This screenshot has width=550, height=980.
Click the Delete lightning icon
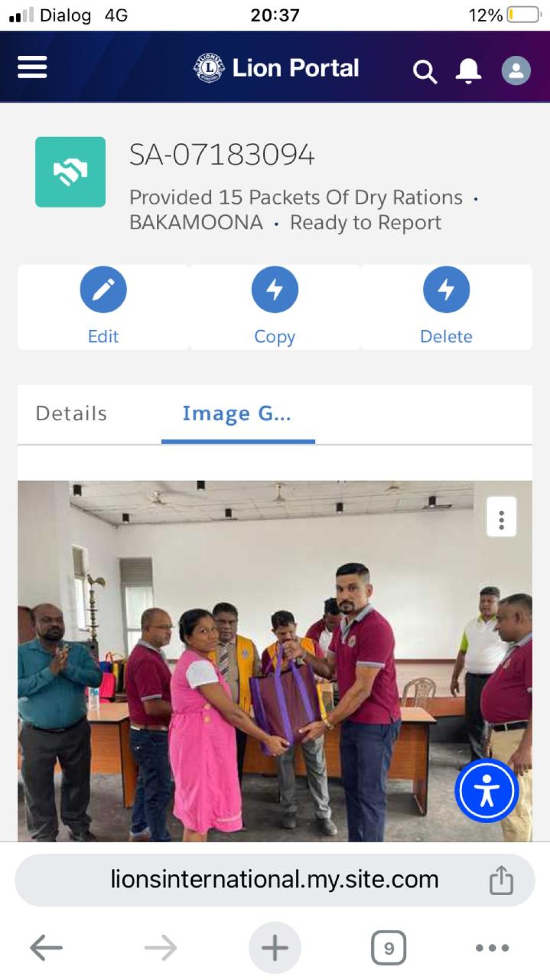pyautogui.click(x=446, y=290)
